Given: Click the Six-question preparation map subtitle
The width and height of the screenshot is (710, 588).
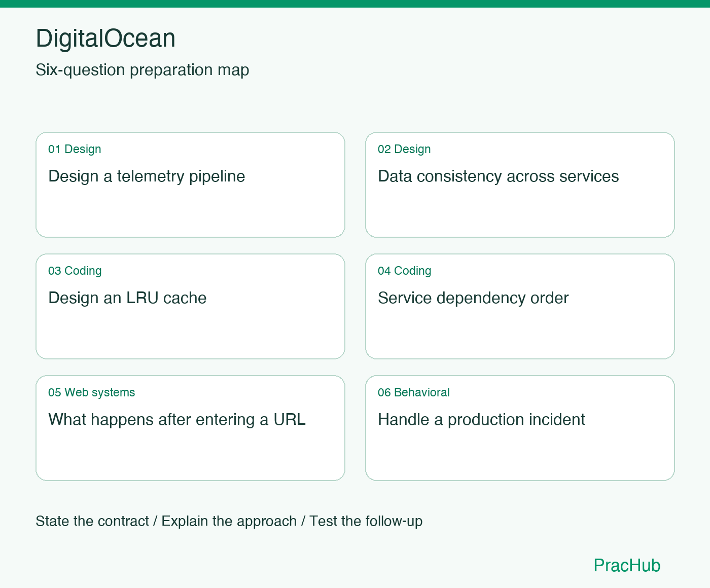Looking at the screenshot, I should pos(143,70).
